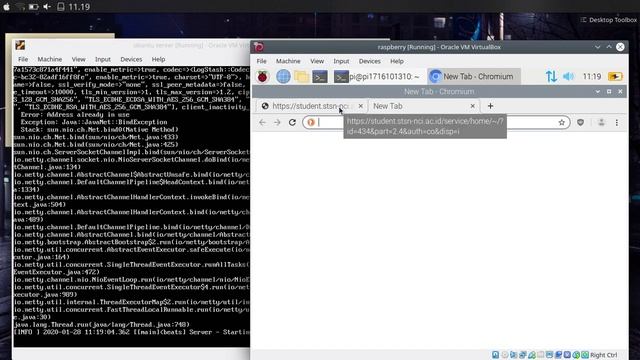The image size is (640, 360).
Task: Switch to the student.stsn-nci tab
Action: pos(312,106)
